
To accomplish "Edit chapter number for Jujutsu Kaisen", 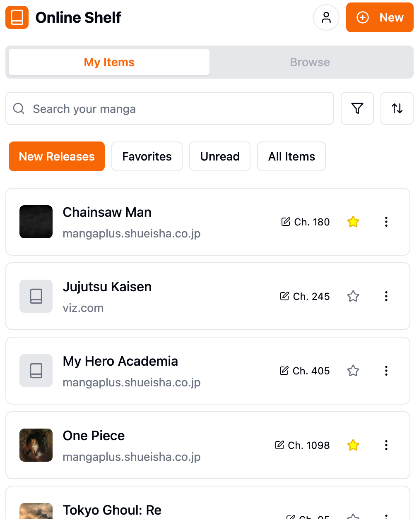I will 305,297.
